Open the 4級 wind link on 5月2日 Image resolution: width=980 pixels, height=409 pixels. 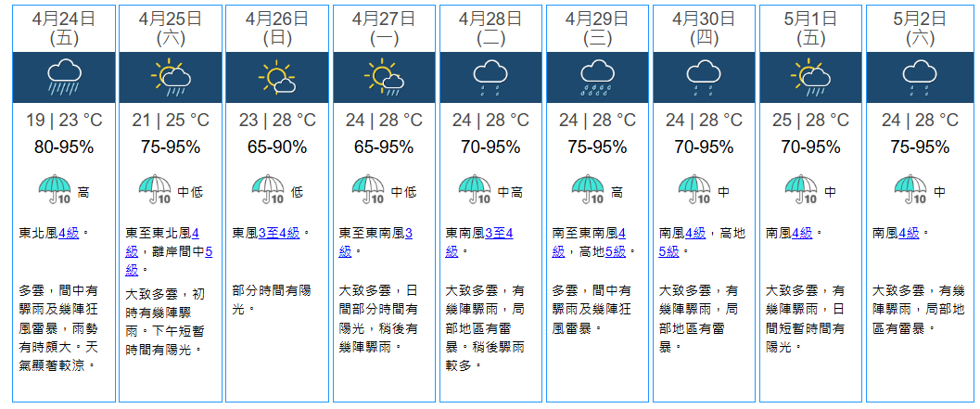(x=910, y=233)
